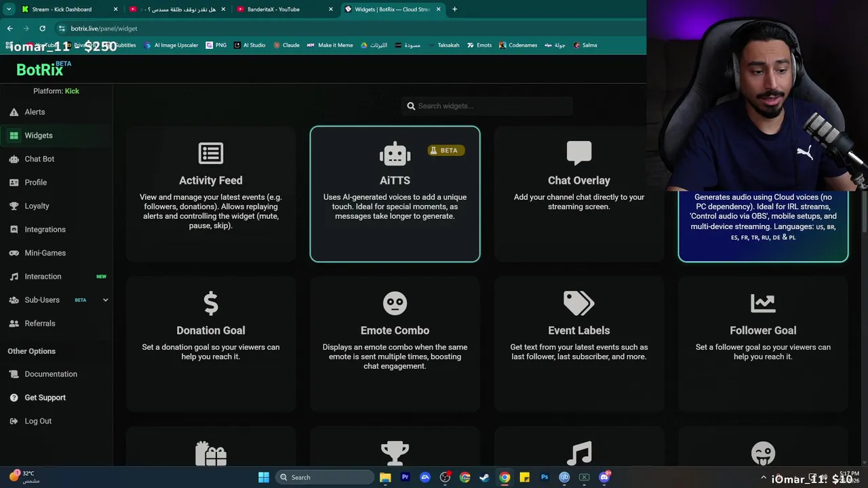This screenshot has width=868, height=488.
Task: Click the music note widget icon bottom row
Action: [x=579, y=453]
